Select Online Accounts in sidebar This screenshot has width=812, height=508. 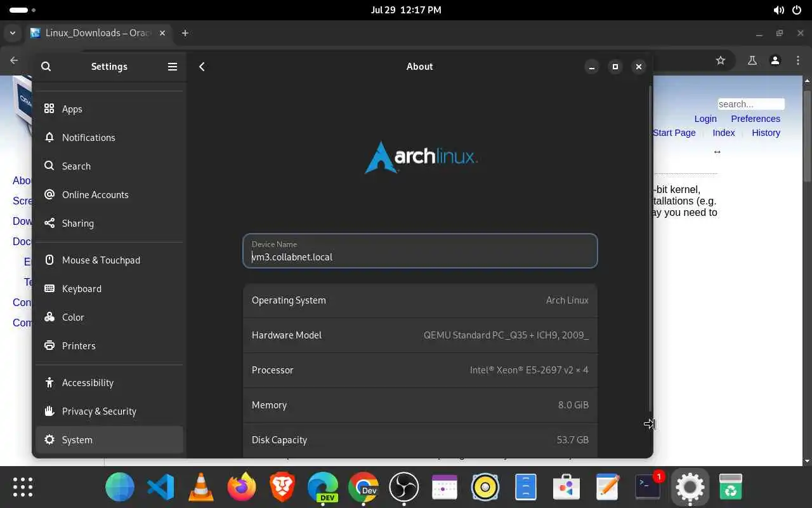(x=109, y=195)
